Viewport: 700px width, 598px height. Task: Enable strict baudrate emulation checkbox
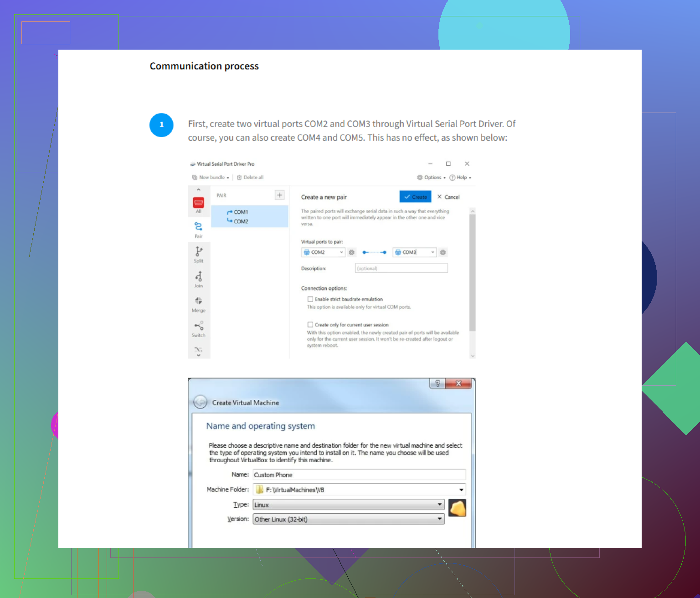[x=310, y=299]
